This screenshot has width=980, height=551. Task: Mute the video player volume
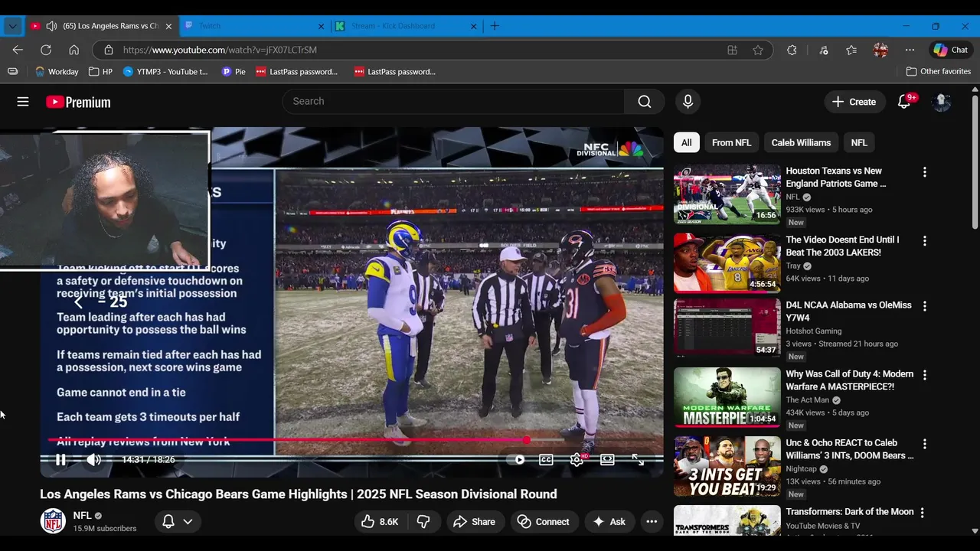tap(93, 460)
